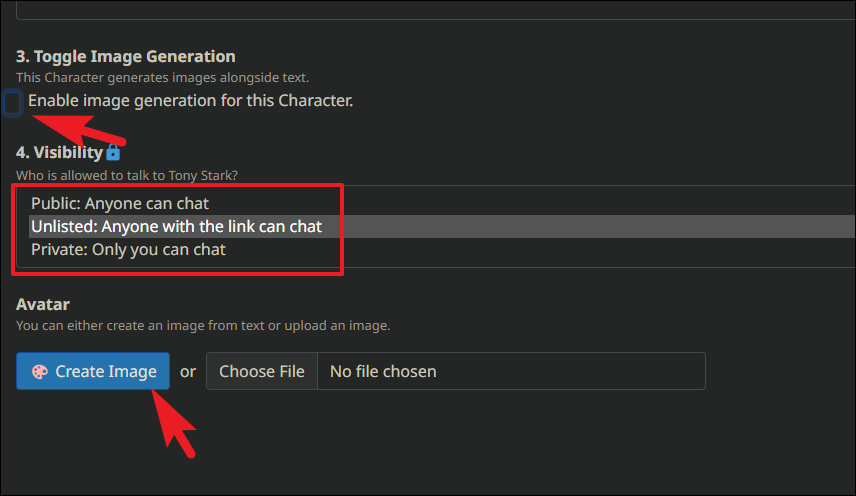Click the Avatar upload instructions text
856x496 pixels.
pyautogui.click(x=203, y=325)
